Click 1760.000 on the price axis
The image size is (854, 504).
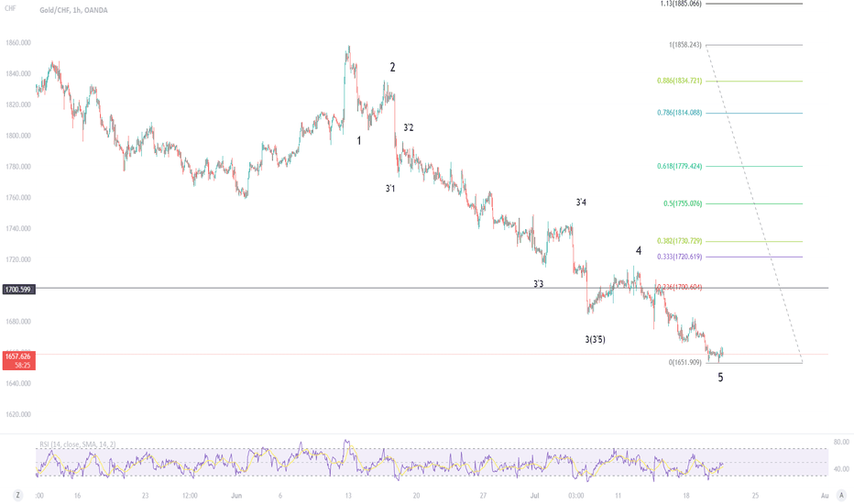[x=18, y=198]
